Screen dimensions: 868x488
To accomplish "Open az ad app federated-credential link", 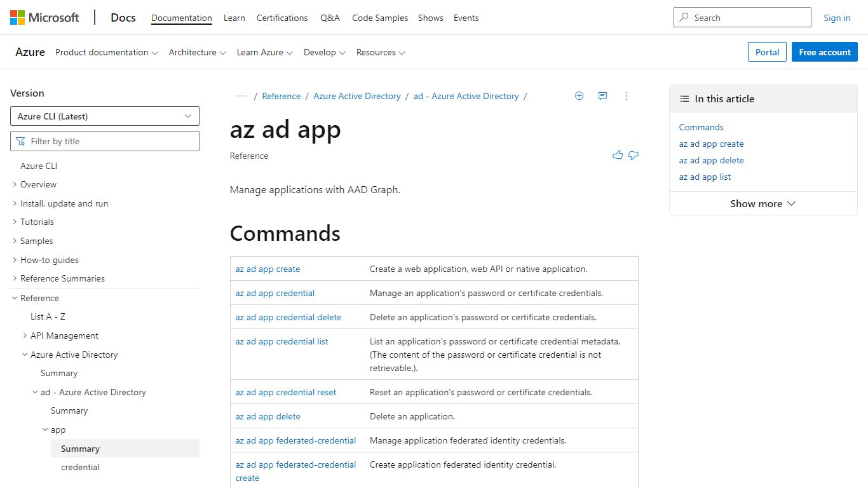I will 295,440.
